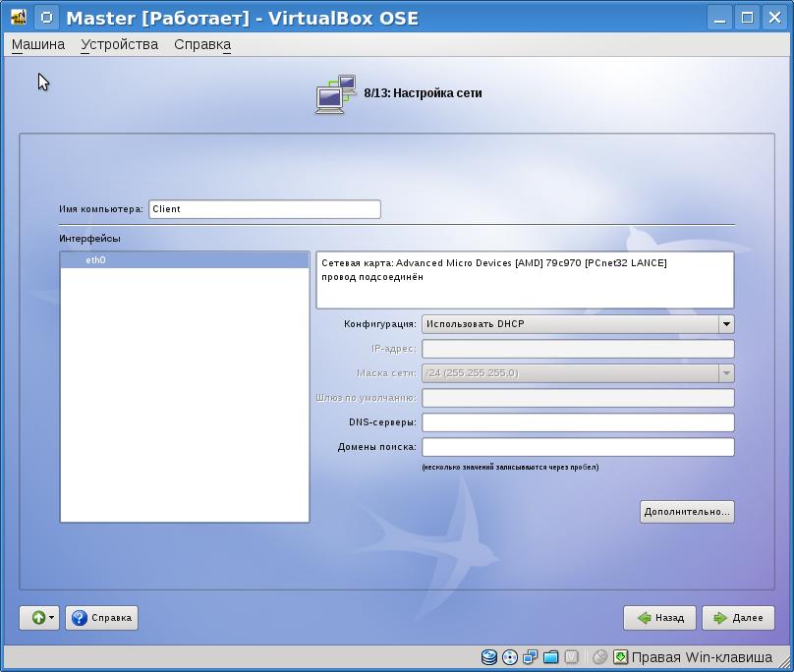Screen dimensions: 794x672
Task: Click the VirtualBox icon in the title bar
Action: pos(18,18)
